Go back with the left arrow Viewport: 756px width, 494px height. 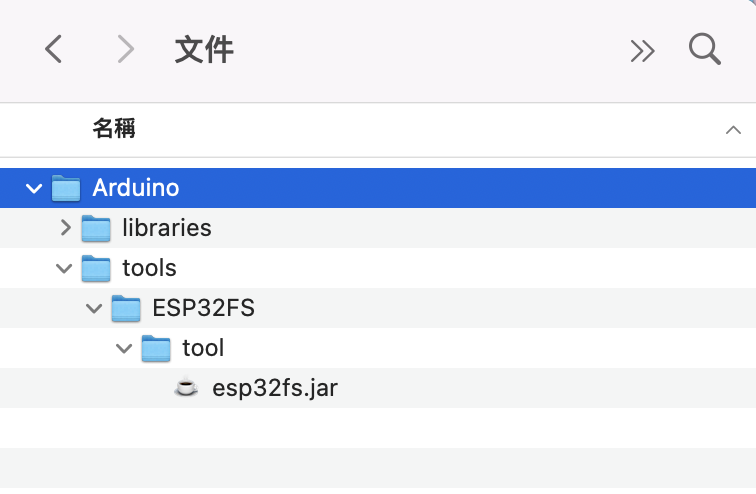[54, 49]
